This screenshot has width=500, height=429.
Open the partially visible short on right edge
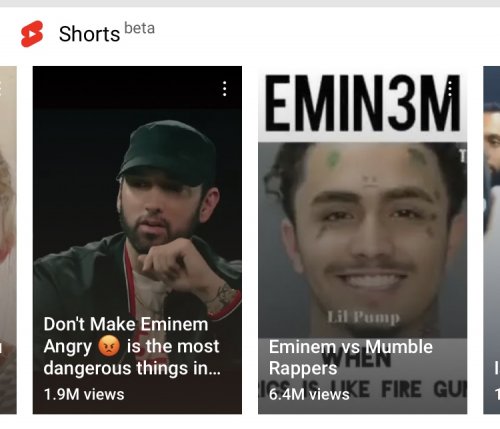492,240
